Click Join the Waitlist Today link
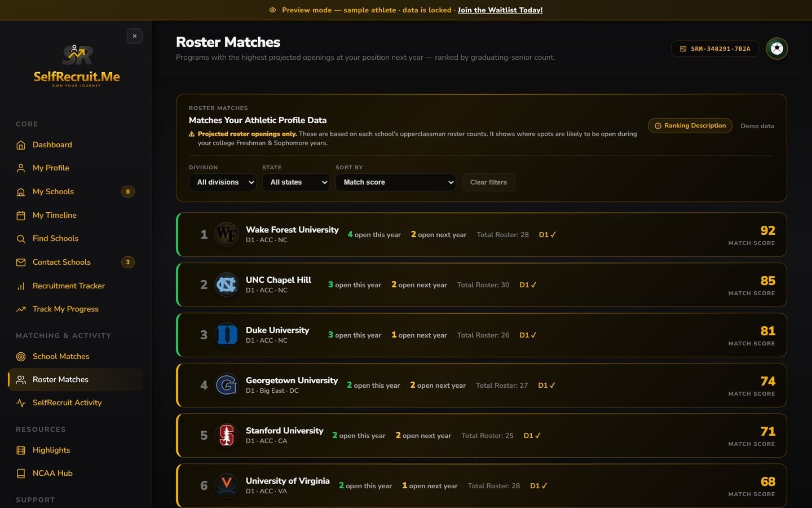The height and width of the screenshot is (508, 812). pos(500,10)
